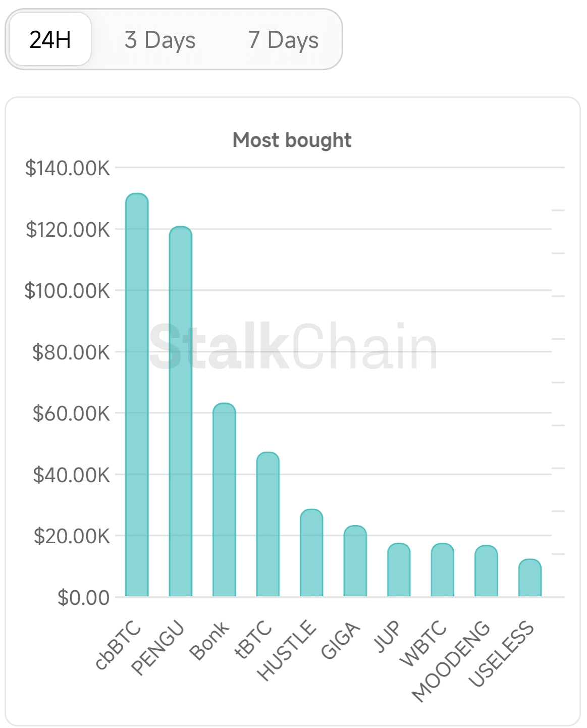Viewport: 587px width, 728px height.
Task: Click the cbBTC bar in the chart
Action: click(x=137, y=395)
